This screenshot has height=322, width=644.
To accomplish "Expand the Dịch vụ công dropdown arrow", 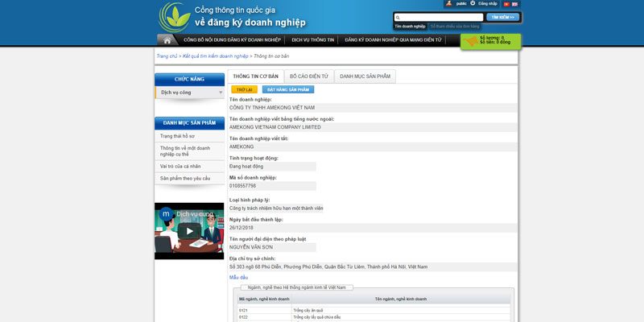I will tap(221, 93).
